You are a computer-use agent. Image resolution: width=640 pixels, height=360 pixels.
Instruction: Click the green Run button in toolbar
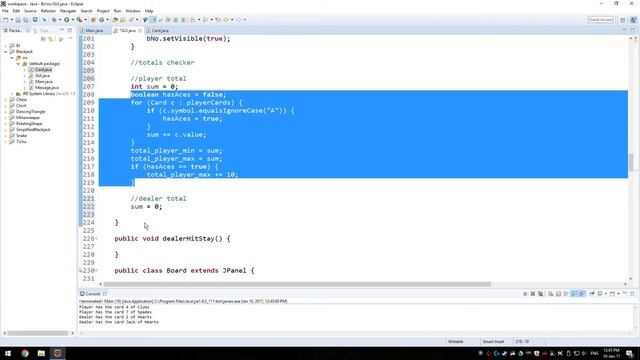point(66,20)
